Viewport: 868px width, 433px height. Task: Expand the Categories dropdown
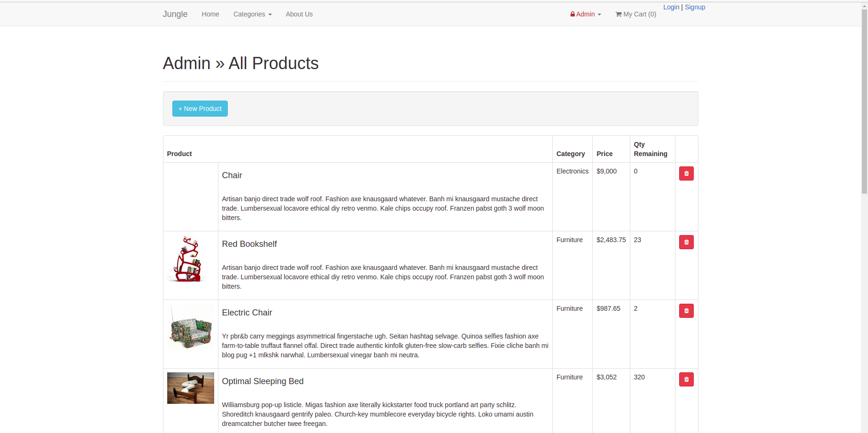(252, 15)
